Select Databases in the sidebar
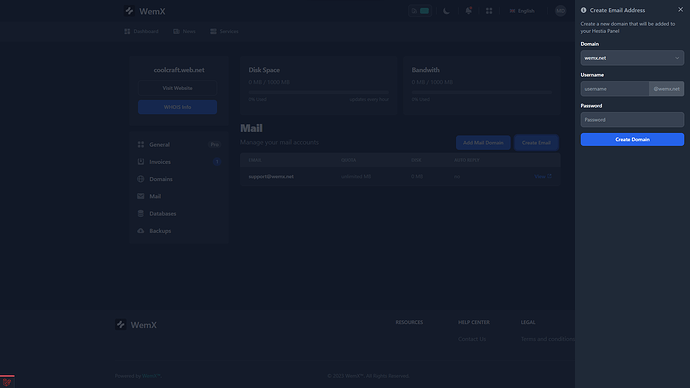690x388 pixels. [179, 213]
